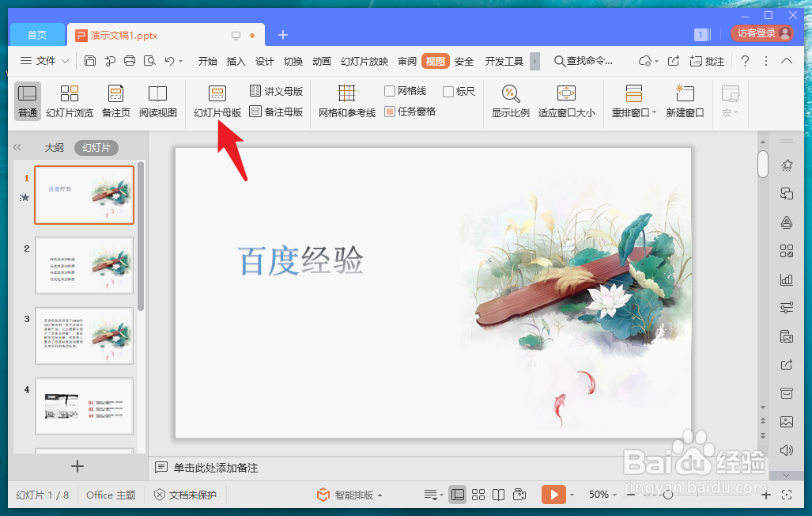Switch to the 插入 ribbon tab
812x516 pixels.
(x=236, y=60)
